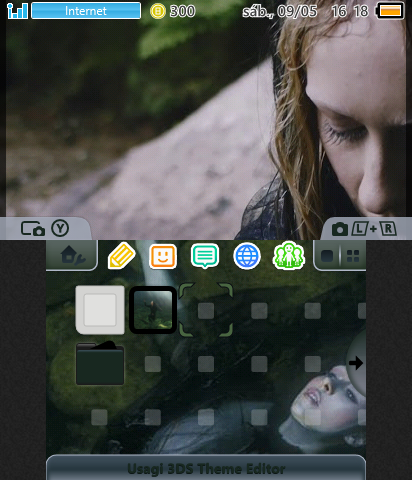The height and width of the screenshot is (480, 412).
Task: Click the Internet connection status label
Action: coord(86,11)
